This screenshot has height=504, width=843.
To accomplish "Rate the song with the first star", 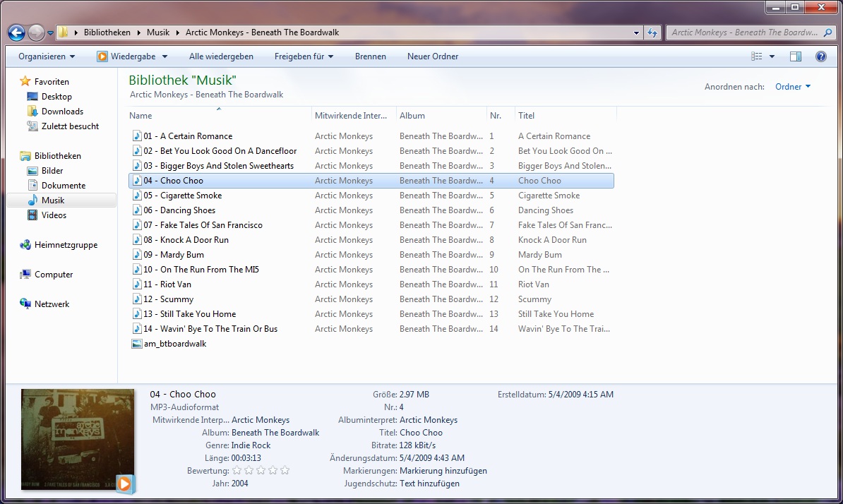I will (x=237, y=471).
